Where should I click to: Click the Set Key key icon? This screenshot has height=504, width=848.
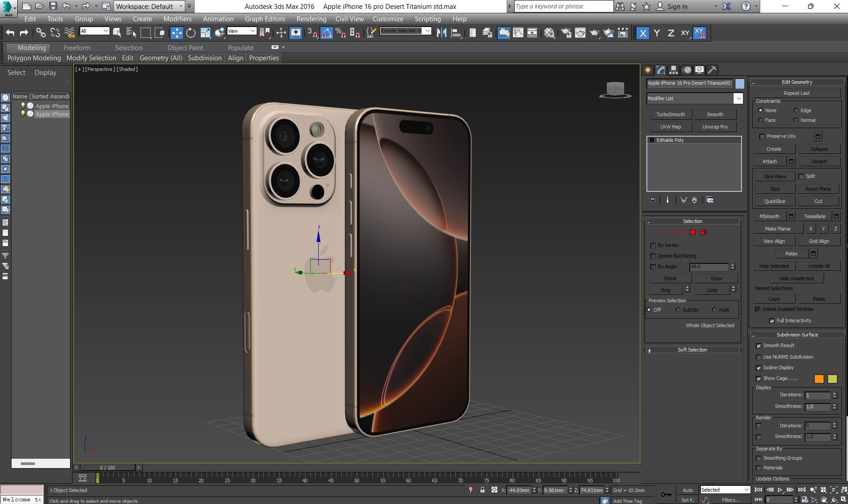tap(666, 495)
